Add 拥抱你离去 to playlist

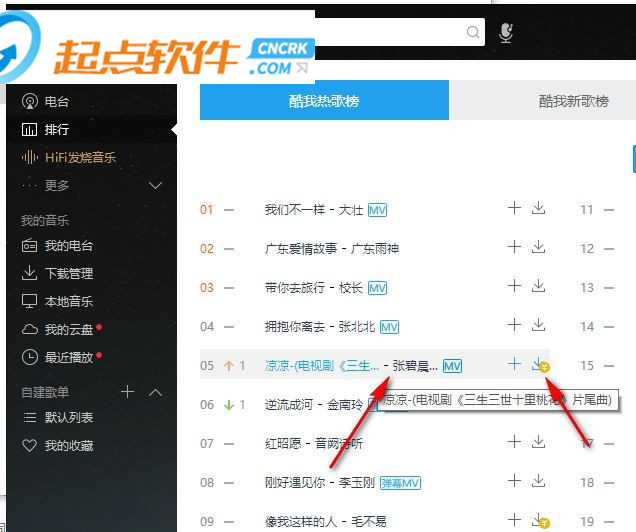tap(514, 324)
